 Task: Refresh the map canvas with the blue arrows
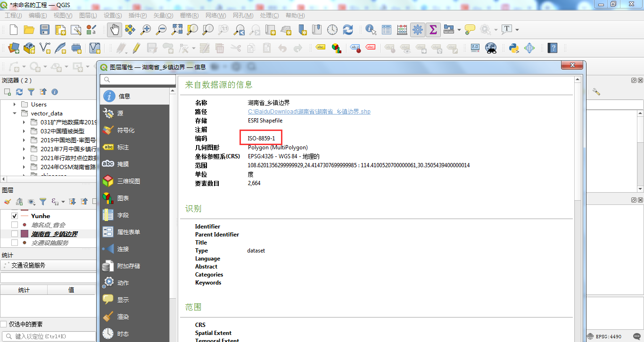click(x=348, y=30)
